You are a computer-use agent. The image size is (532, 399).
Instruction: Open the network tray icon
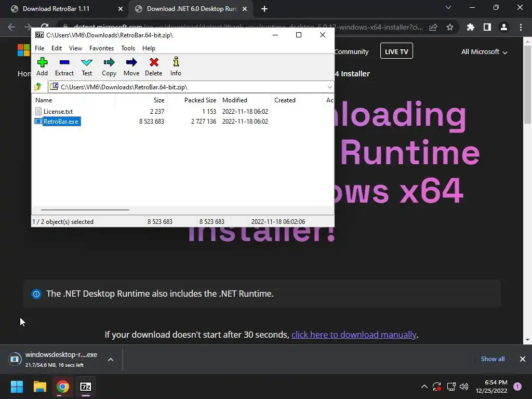click(451, 387)
